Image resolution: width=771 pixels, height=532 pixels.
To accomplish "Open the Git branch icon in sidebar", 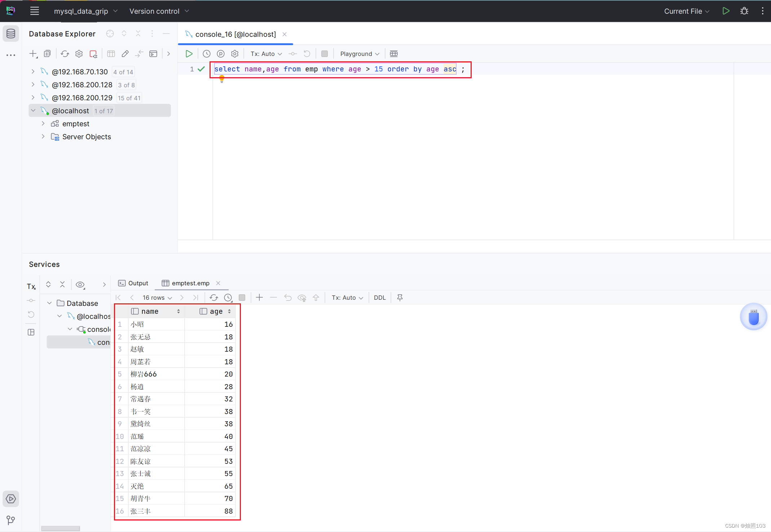I will 11,520.
